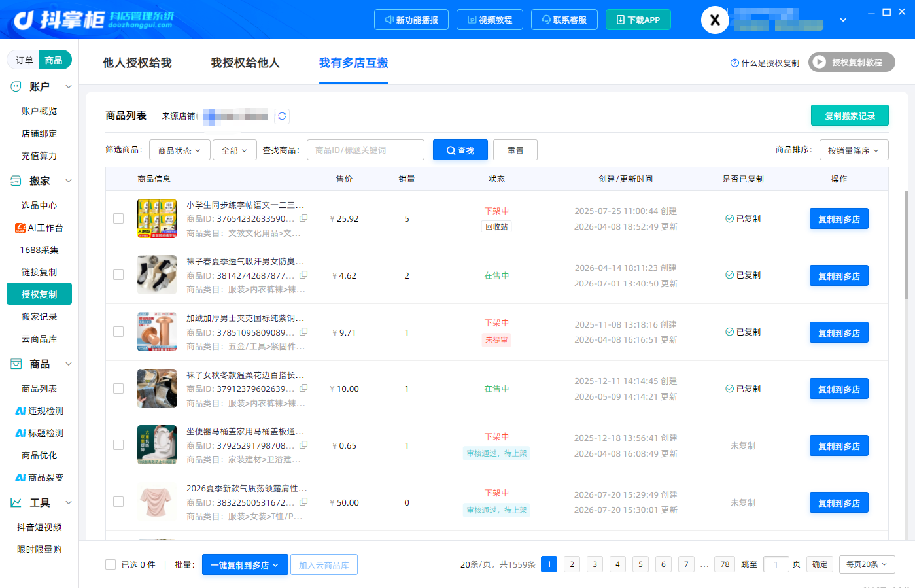Open the AI工作台 sidebar entry
Viewport: 915px width, 588px height.
(x=39, y=228)
